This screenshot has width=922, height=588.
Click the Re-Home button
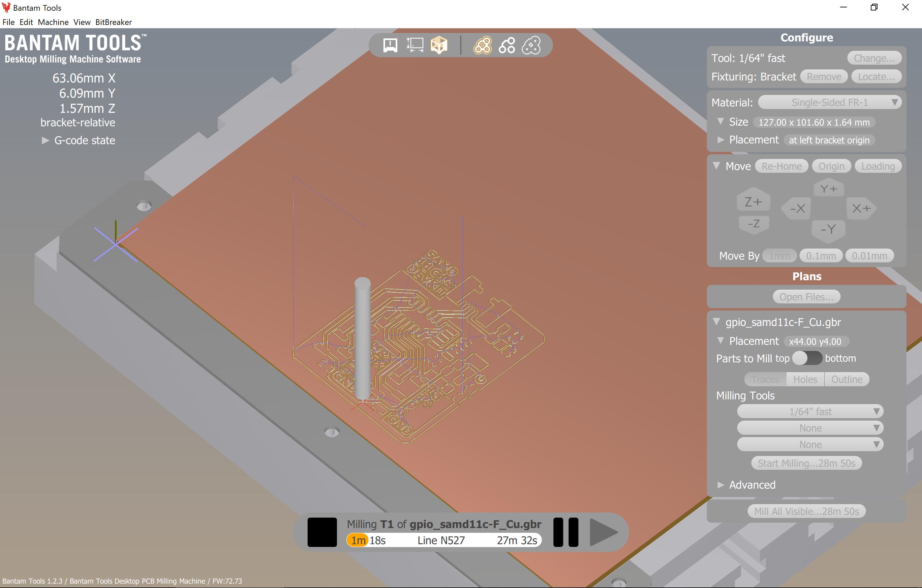pyautogui.click(x=781, y=166)
